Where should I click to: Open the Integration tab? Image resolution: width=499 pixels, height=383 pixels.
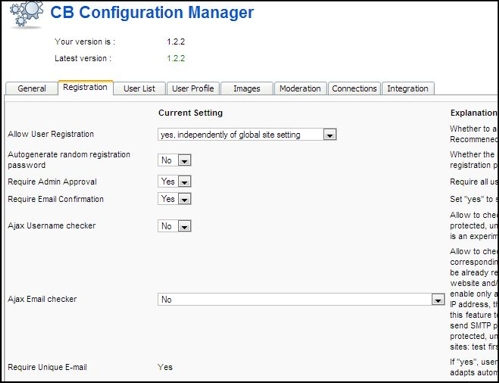(408, 89)
